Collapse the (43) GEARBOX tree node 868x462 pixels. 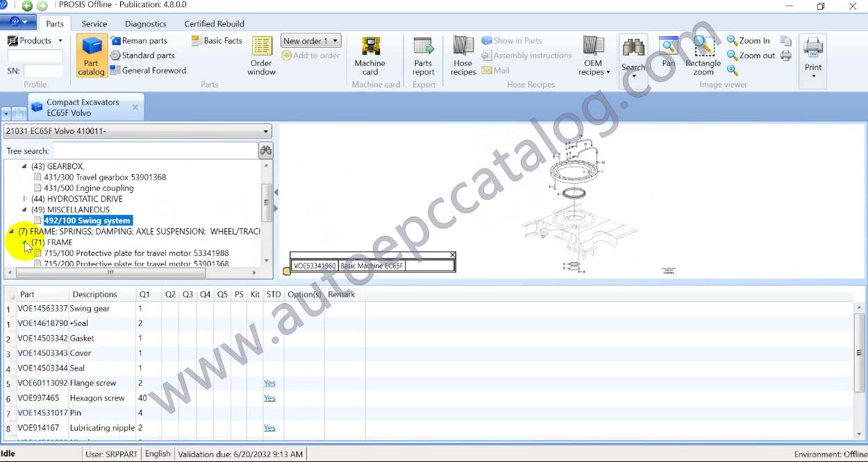pos(25,166)
